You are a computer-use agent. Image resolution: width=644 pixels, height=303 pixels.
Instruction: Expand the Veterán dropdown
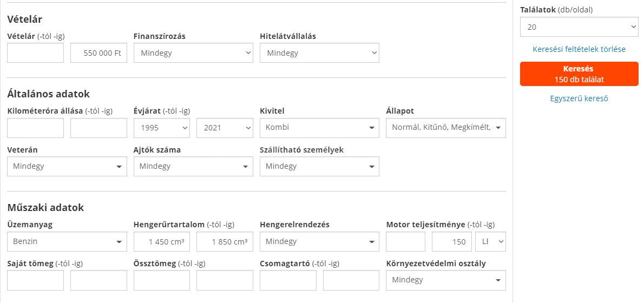[x=67, y=166]
